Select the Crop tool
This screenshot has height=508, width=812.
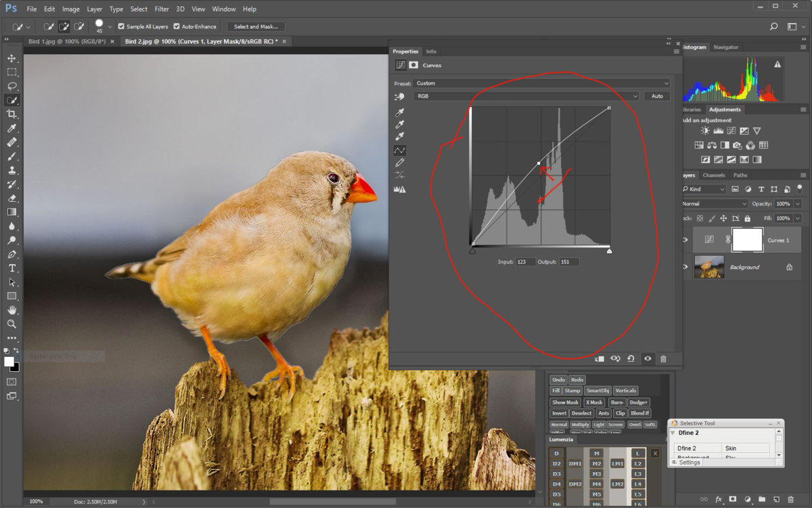pyautogui.click(x=12, y=114)
